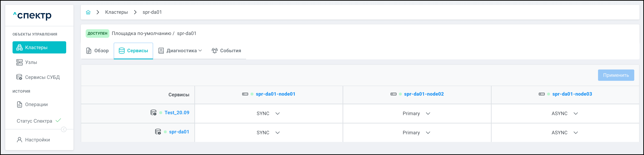Click the green checkmark near Статус Спектра
The image size is (644, 155).
coord(58,121)
